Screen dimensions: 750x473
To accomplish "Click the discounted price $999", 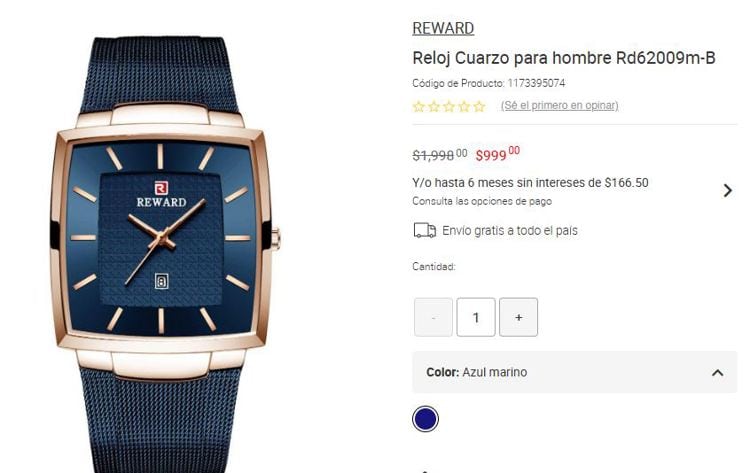I will [x=497, y=154].
